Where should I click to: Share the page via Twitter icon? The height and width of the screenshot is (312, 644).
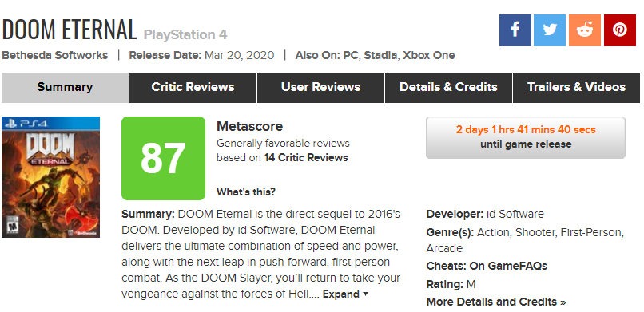coord(550,30)
